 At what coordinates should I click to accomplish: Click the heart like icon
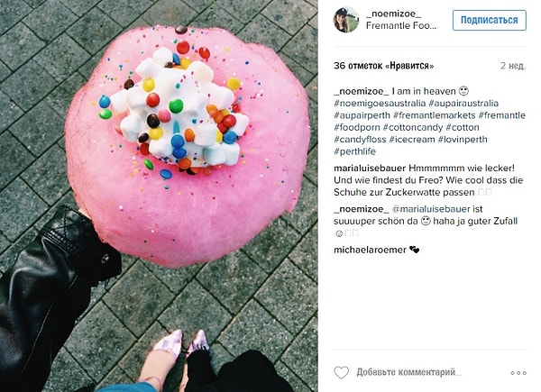tap(341, 372)
